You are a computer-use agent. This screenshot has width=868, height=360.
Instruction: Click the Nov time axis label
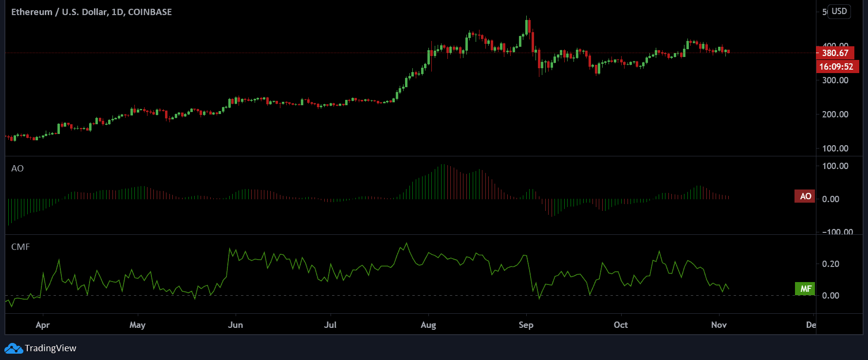[719, 325]
